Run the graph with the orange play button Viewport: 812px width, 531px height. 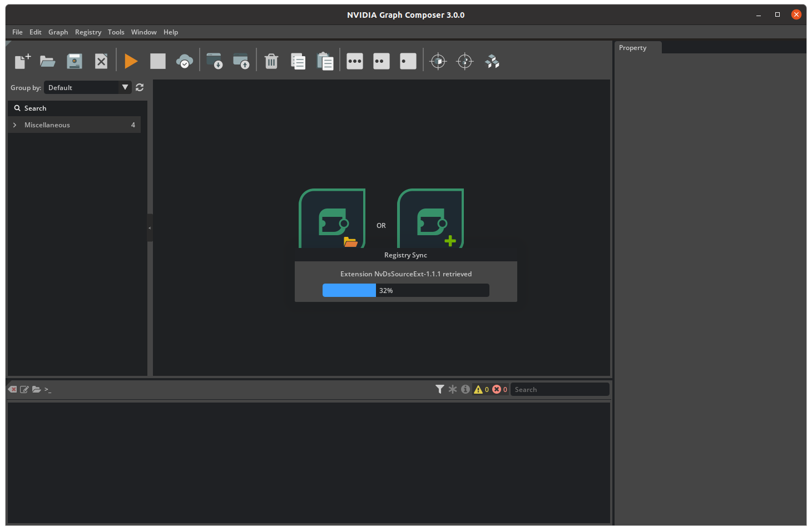[x=131, y=61]
